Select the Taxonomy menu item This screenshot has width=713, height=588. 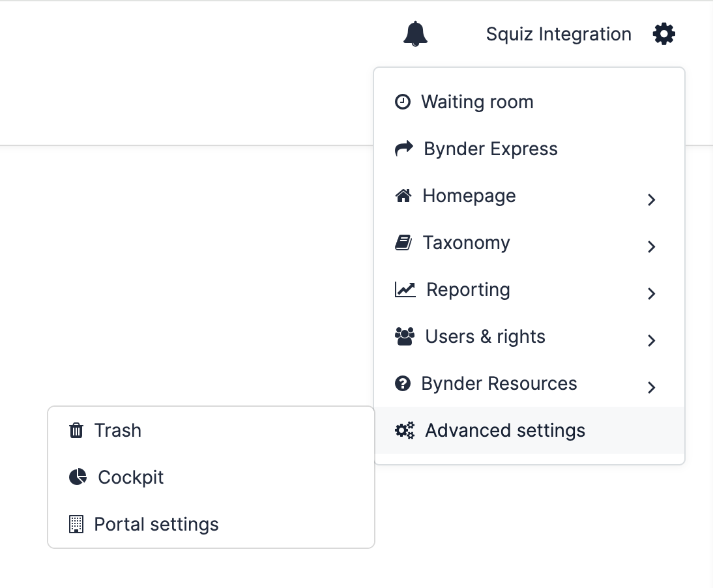529,243
